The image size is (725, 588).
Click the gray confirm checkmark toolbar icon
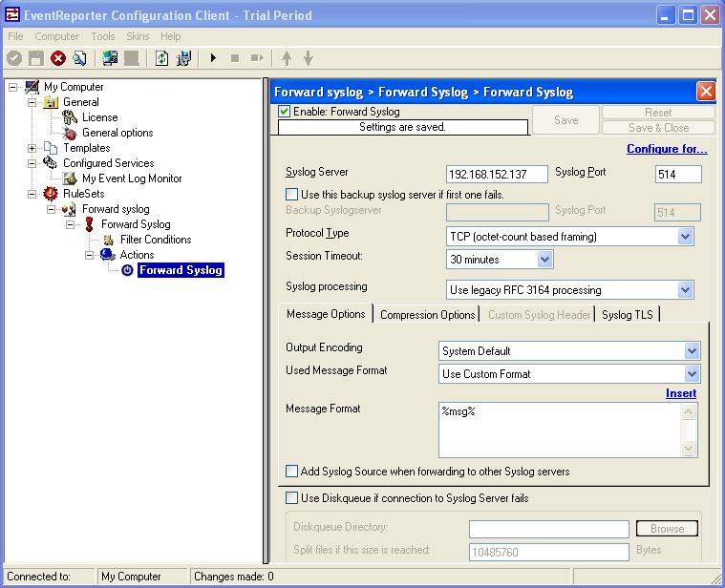(x=14, y=58)
